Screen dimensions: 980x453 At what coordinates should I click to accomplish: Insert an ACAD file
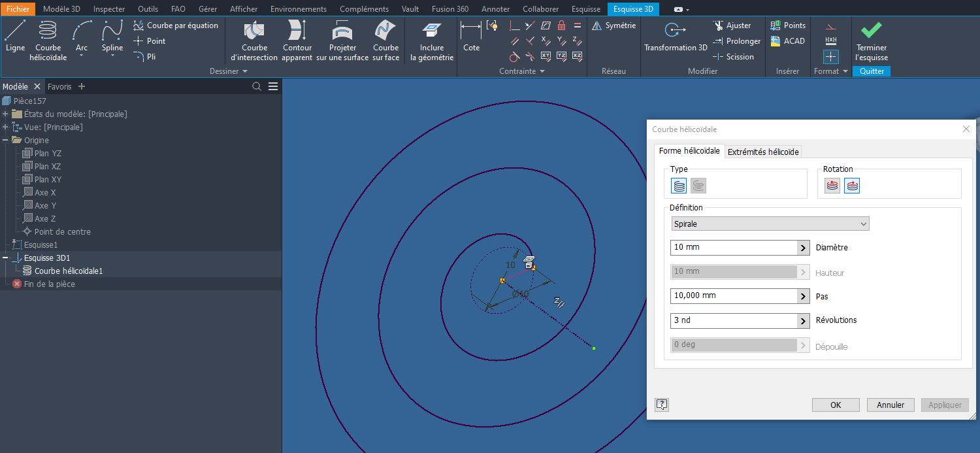pos(787,41)
